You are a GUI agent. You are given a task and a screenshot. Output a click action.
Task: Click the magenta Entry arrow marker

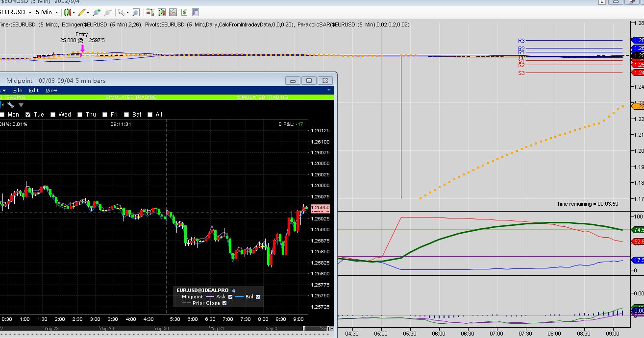pos(82,49)
